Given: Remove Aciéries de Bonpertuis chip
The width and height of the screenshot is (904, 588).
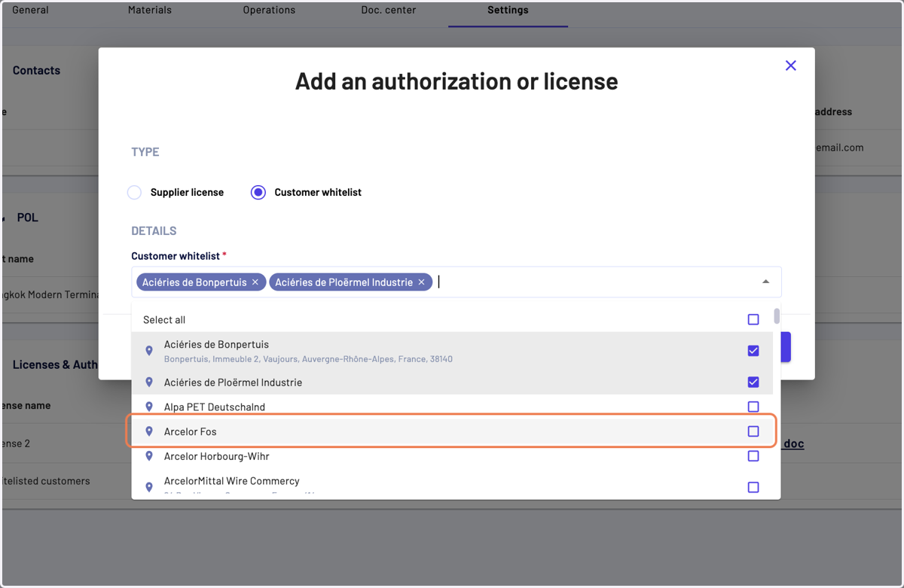Looking at the screenshot, I should click(x=255, y=282).
